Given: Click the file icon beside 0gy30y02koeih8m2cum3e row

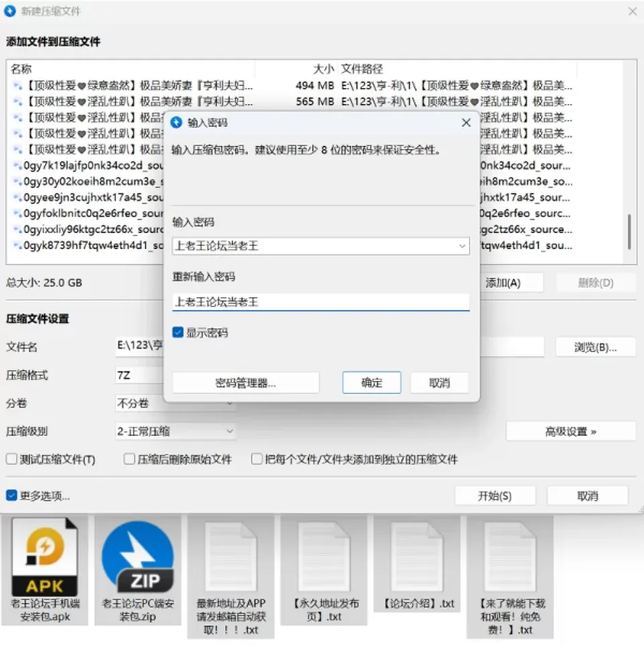Looking at the screenshot, I should 17,182.
